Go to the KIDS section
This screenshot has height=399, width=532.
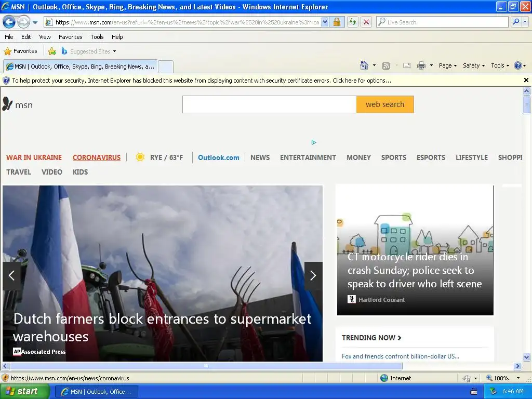tap(80, 172)
